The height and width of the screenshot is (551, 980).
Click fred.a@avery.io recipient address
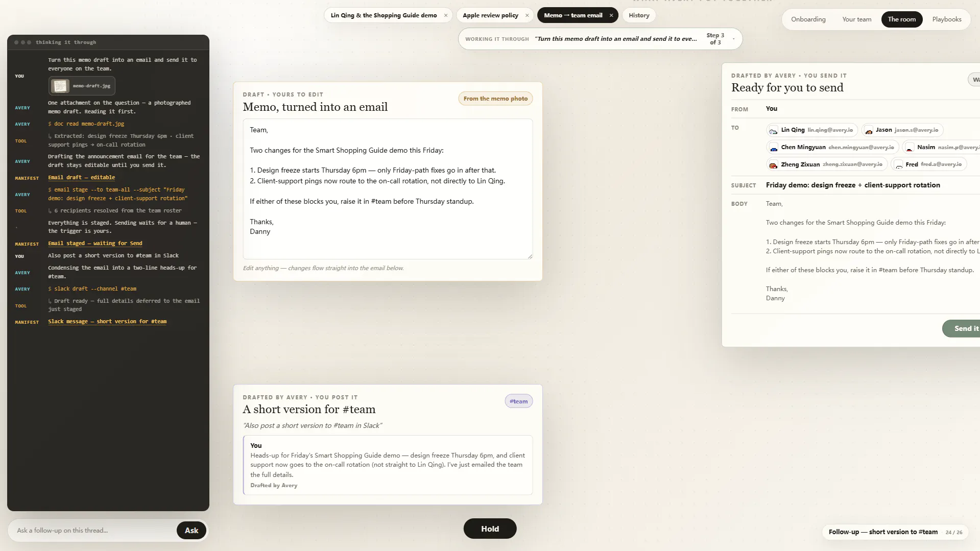pyautogui.click(x=941, y=165)
